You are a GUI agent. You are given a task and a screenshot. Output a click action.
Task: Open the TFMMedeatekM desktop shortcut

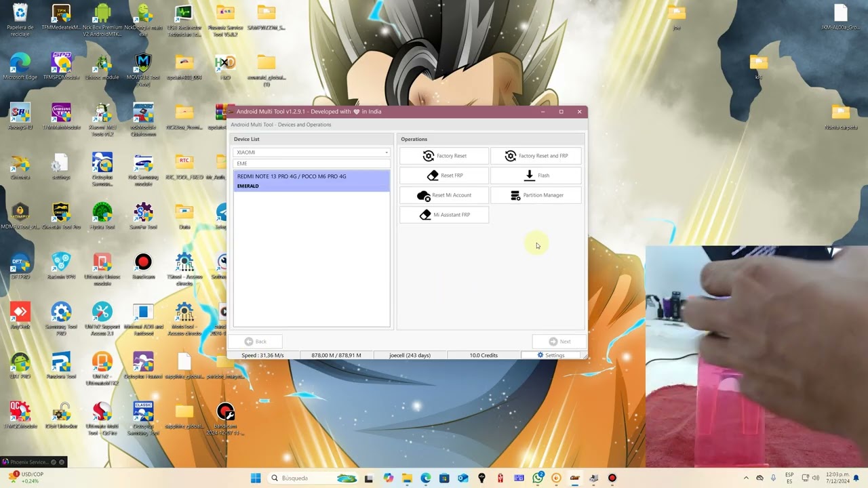[61, 18]
